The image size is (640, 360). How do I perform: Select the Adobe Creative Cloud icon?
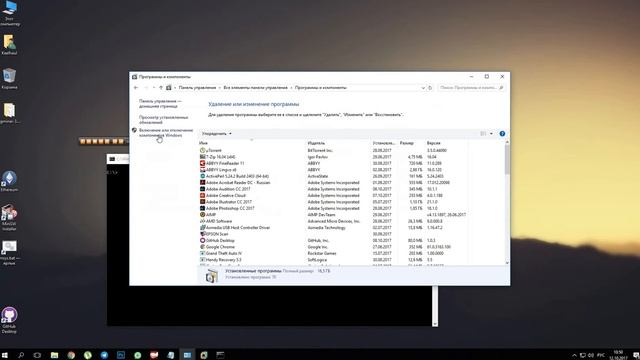pos(202,196)
